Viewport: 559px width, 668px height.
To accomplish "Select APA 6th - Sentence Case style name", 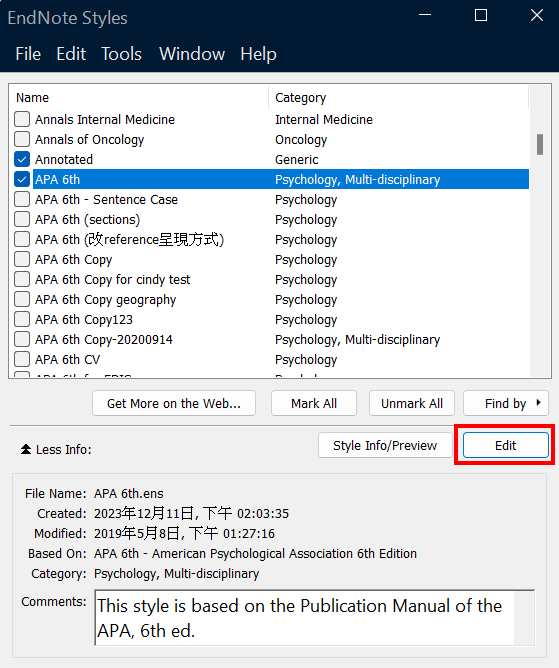I will pyautogui.click(x=106, y=199).
